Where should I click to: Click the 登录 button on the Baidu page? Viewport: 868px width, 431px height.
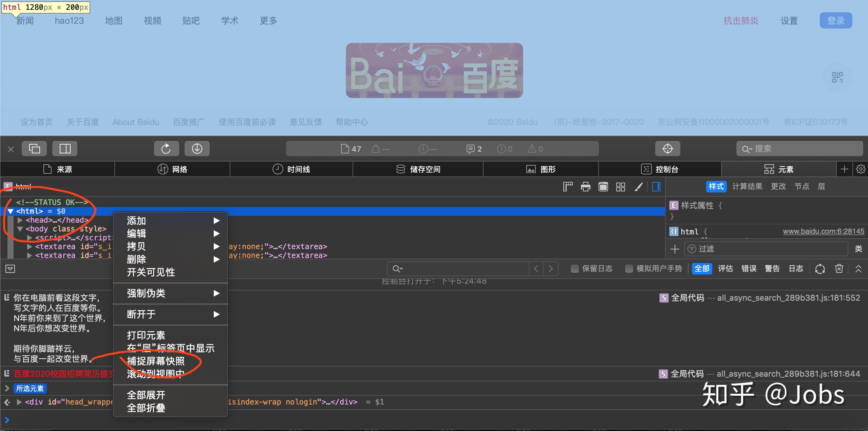(836, 21)
